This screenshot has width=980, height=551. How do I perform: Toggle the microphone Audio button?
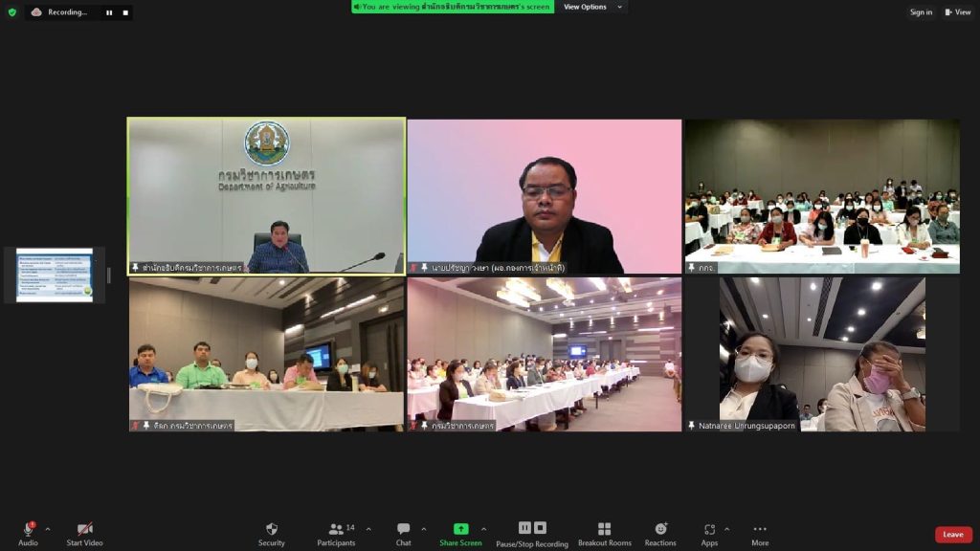[x=28, y=529]
